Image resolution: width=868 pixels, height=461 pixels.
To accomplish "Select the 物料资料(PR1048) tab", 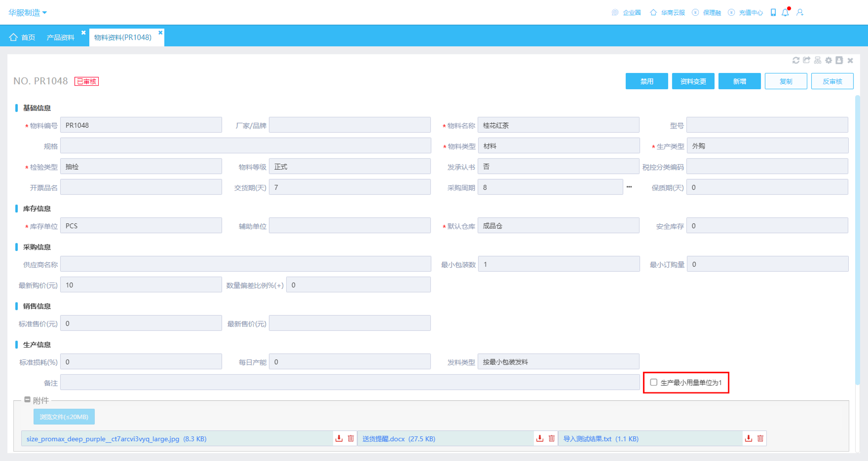I will tap(123, 38).
